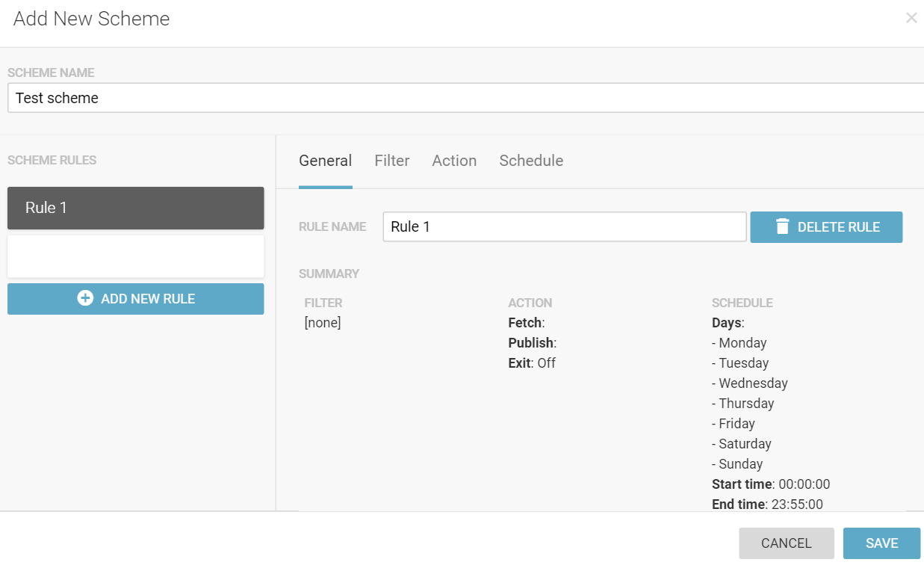Click the plus icon on Add New Rule
Viewport: 924px width, 574px height.
[x=85, y=298]
